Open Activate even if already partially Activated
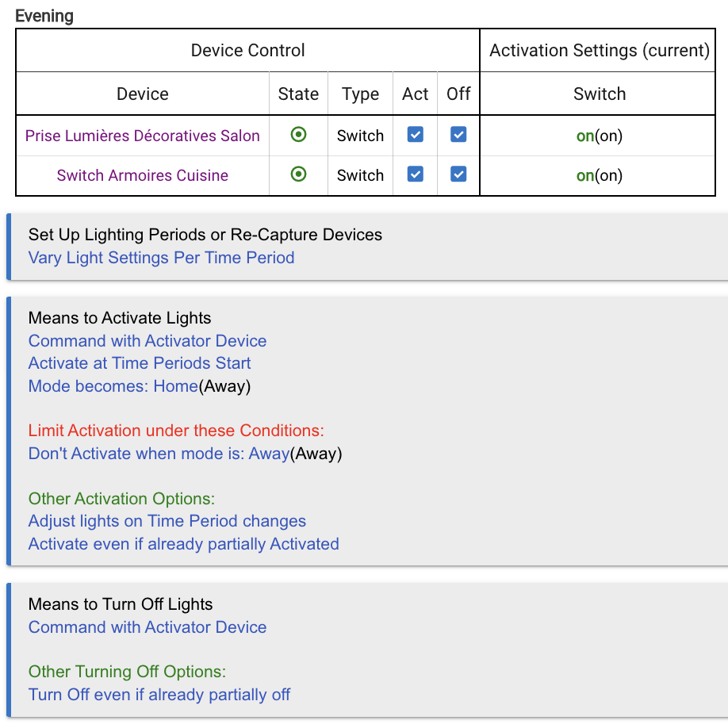 183,544
